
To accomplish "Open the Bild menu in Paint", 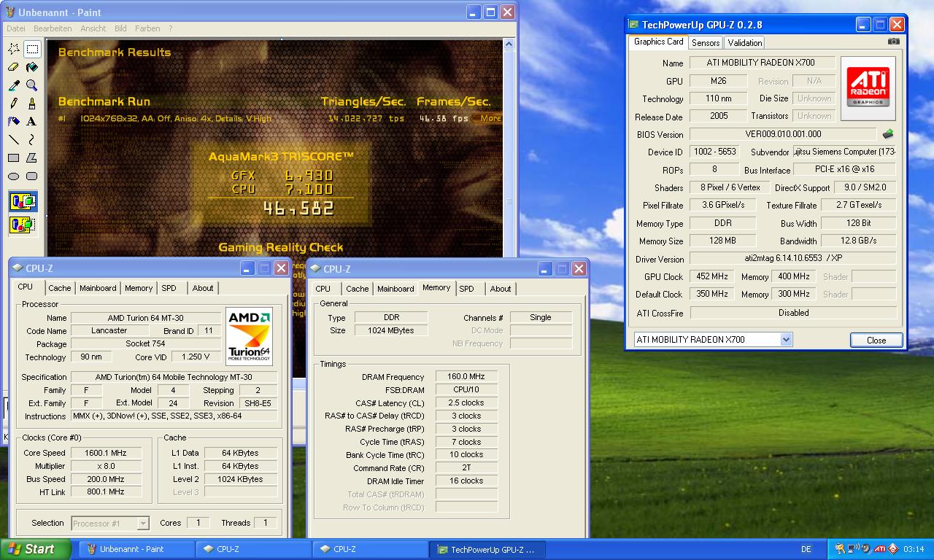I will tap(120, 28).
